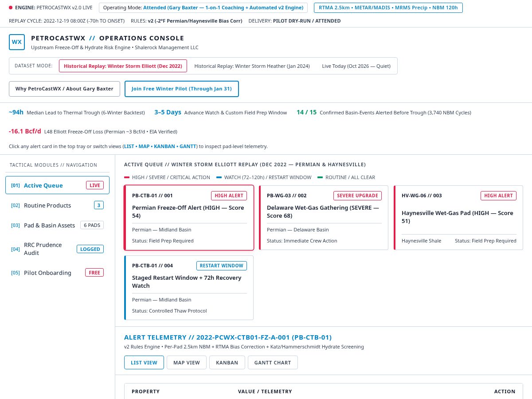Open Pad & Basin Assets module
Viewport: 532px width, 399px height.
pos(57,225)
